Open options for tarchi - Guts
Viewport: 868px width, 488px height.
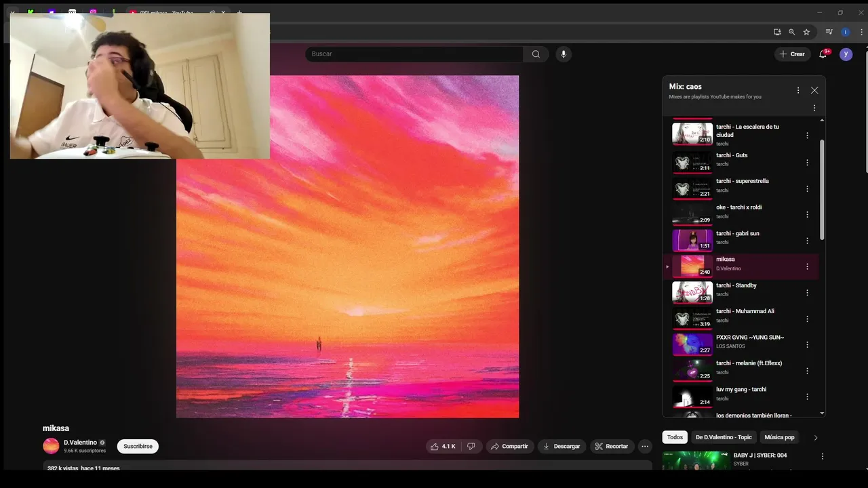tap(807, 163)
